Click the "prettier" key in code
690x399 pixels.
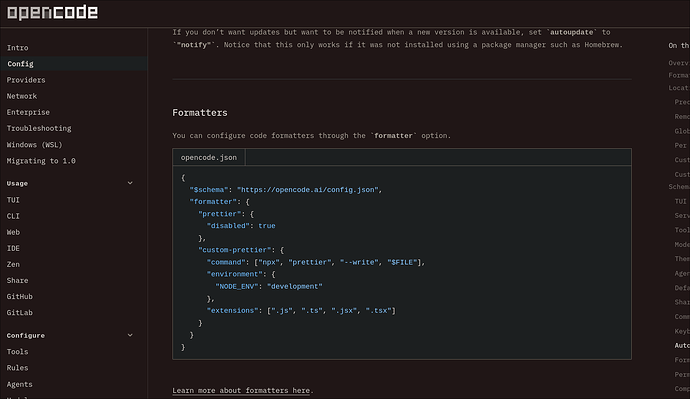pyautogui.click(x=220, y=214)
